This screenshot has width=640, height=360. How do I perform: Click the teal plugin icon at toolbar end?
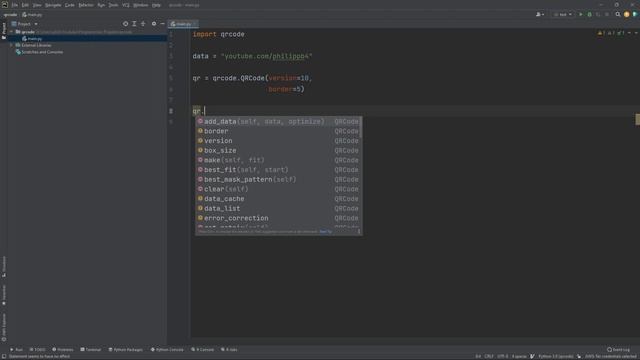pyautogui.click(x=635, y=15)
